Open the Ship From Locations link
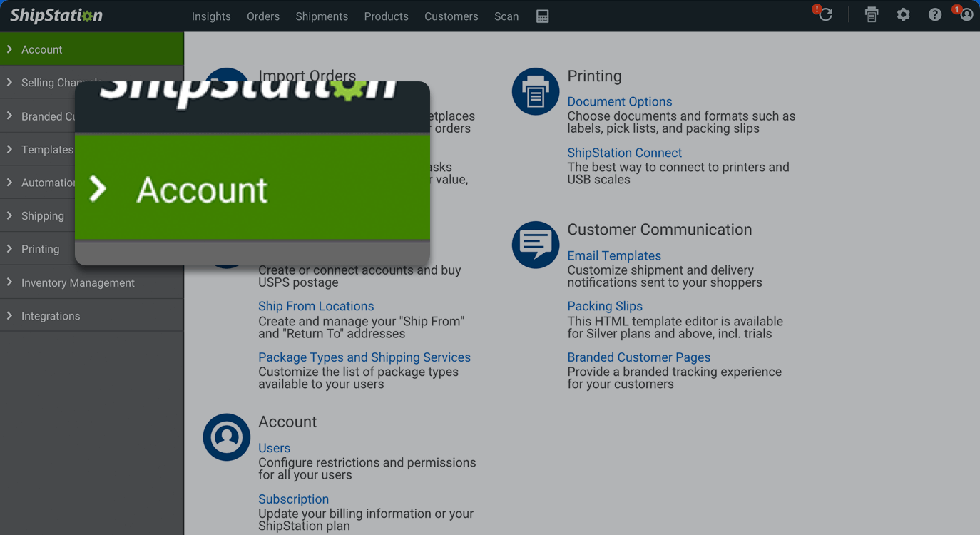This screenshot has width=980, height=535. 316,306
